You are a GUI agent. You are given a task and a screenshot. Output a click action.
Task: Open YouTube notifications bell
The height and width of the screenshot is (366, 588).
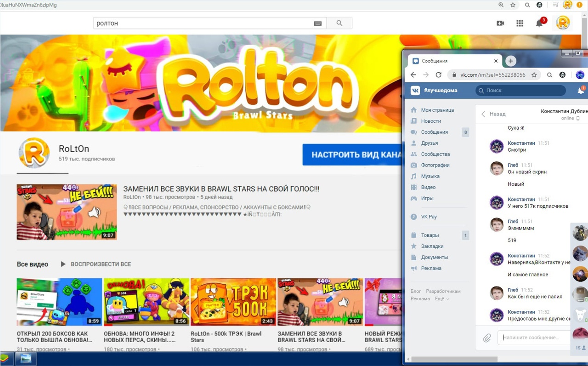pos(539,23)
